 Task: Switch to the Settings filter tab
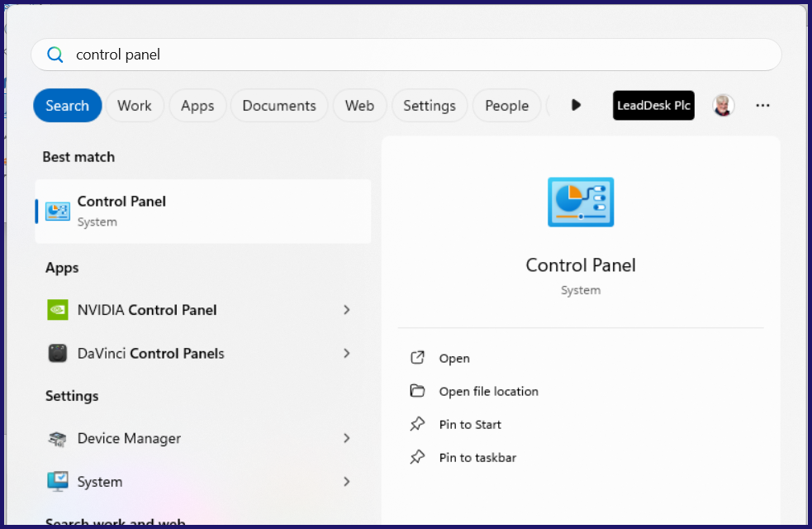pyautogui.click(x=430, y=105)
